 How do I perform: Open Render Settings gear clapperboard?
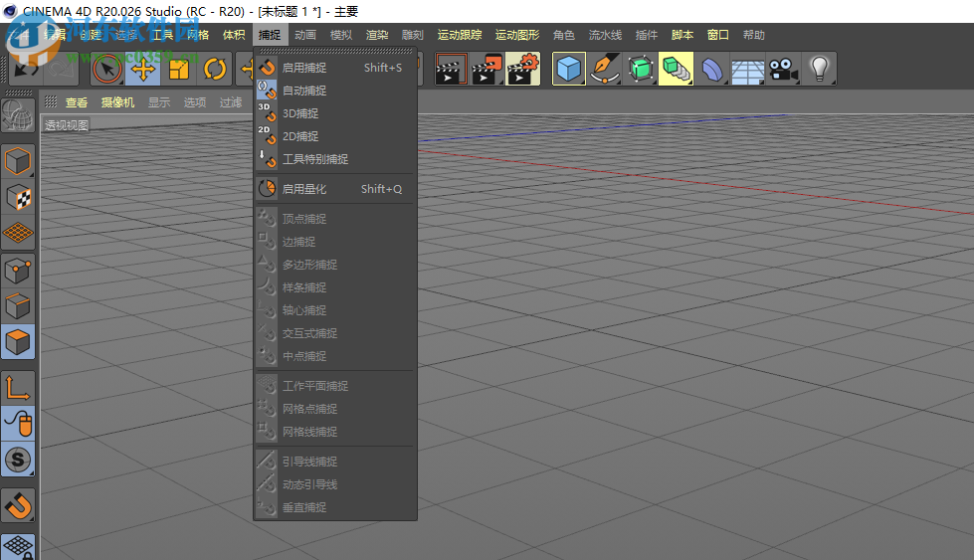click(523, 69)
